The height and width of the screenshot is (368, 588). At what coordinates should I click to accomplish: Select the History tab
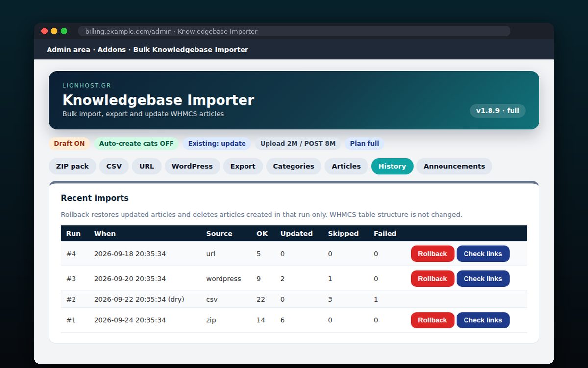click(392, 166)
